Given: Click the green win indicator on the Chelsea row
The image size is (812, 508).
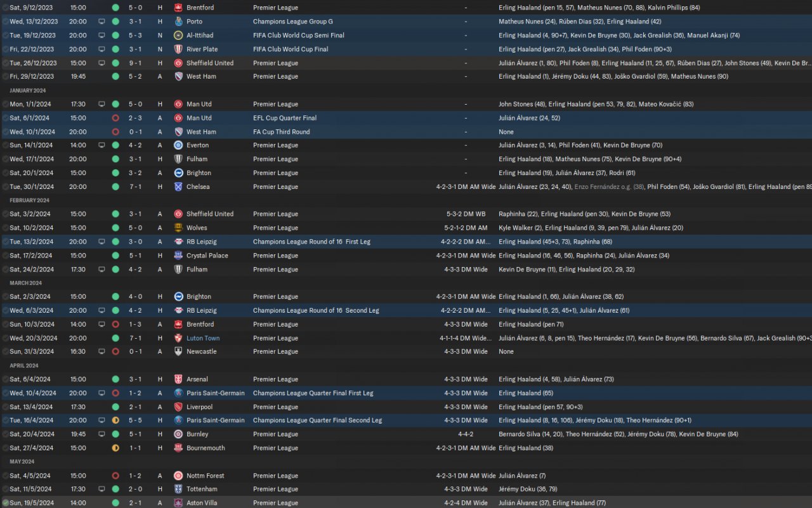Looking at the screenshot, I should pyautogui.click(x=115, y=187).
